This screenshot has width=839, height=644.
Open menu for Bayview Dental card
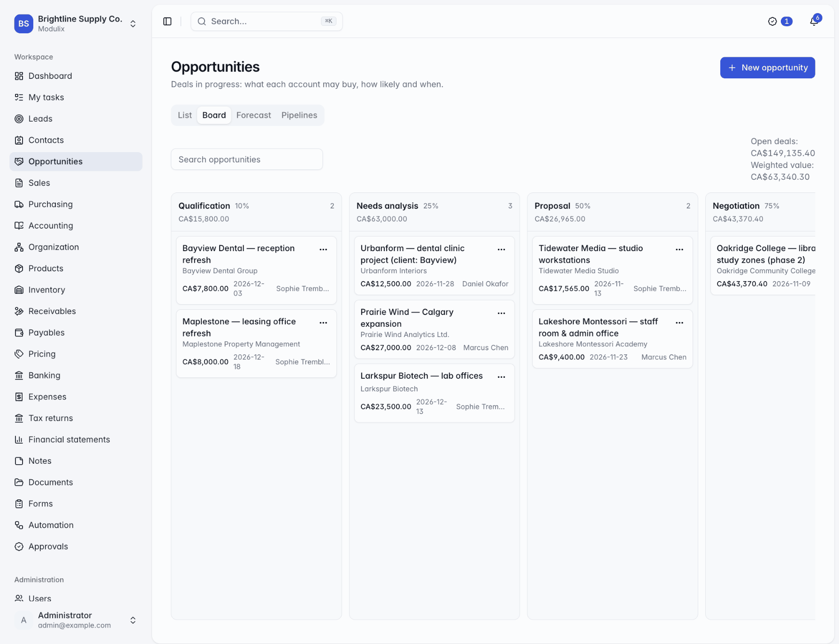(x=323, y=249)
